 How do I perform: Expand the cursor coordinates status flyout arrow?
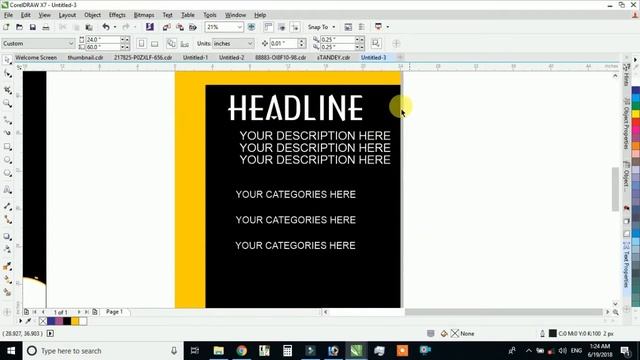click(x=50, y=333)
